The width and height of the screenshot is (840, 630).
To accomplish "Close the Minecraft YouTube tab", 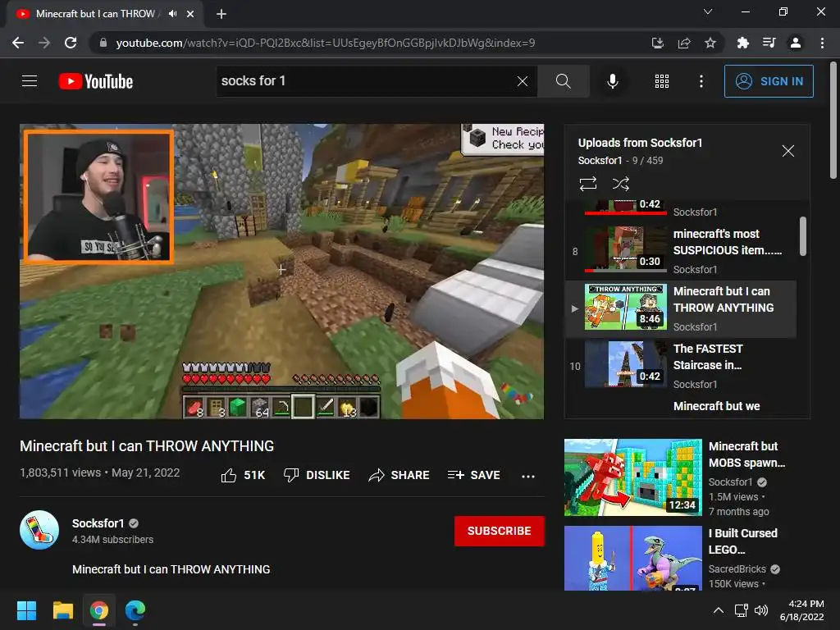I will coord(190,14).
